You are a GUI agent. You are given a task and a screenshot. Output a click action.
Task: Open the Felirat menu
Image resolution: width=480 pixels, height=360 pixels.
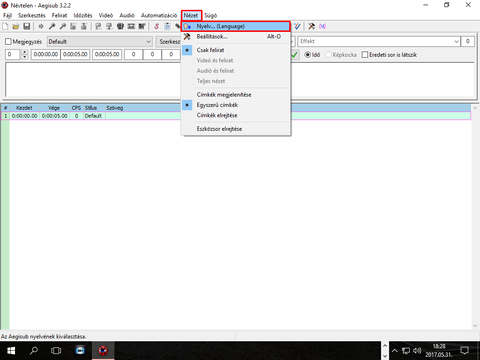(x=59, y=15)
